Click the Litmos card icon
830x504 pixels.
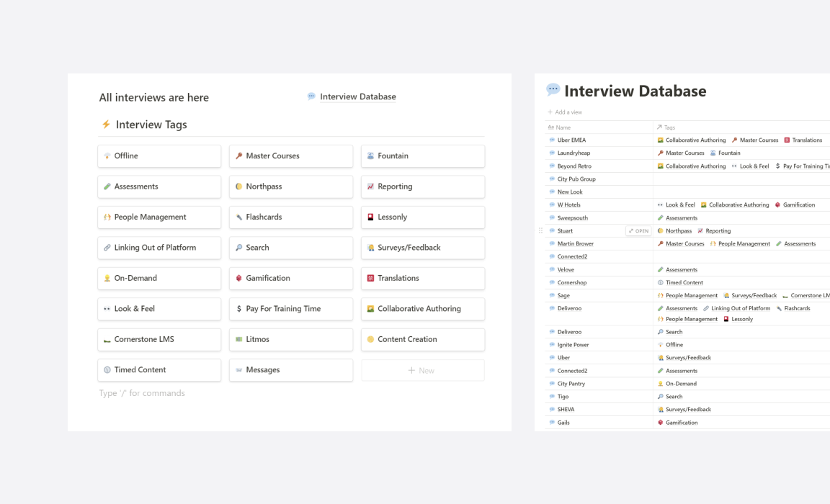tap(238, 340)
